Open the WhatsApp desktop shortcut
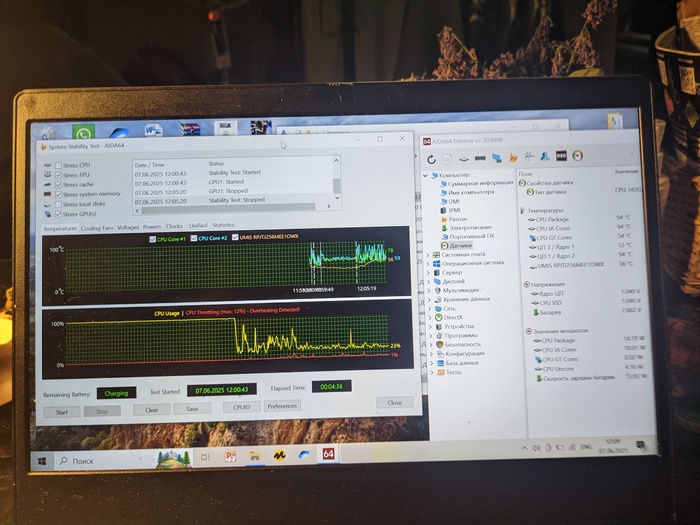 click(x=83, y=133)
